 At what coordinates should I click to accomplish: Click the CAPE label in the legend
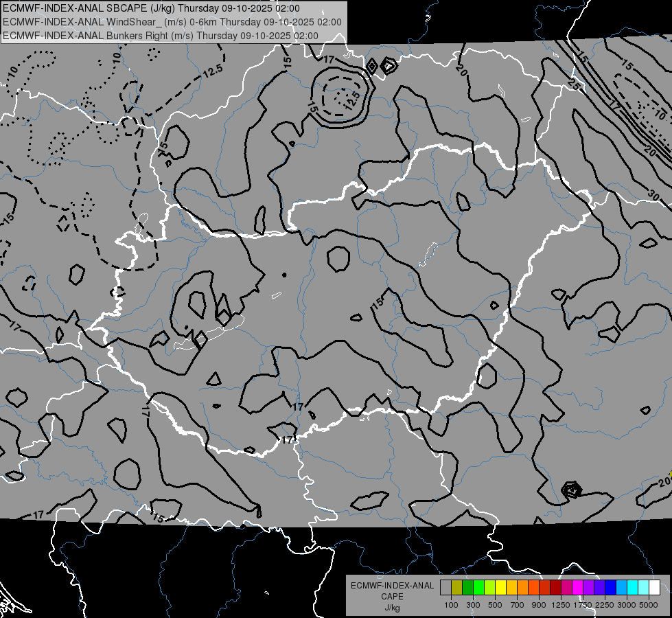392,597
